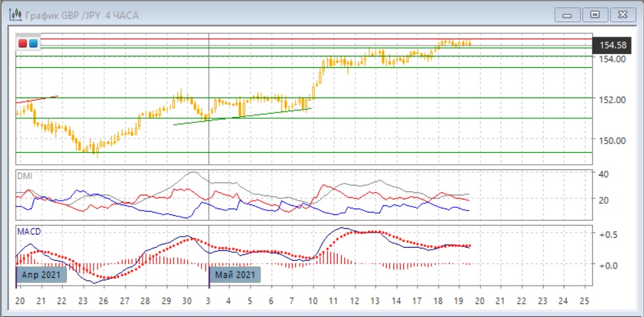This screenshot has height=317, width=644.
Task: Click the 150.00 price axis label
Action: (x=614, y=140)
